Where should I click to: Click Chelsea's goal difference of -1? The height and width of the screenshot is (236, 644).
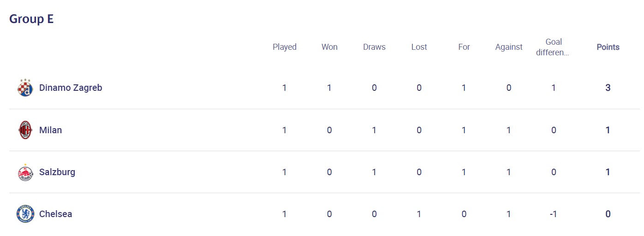553,214
